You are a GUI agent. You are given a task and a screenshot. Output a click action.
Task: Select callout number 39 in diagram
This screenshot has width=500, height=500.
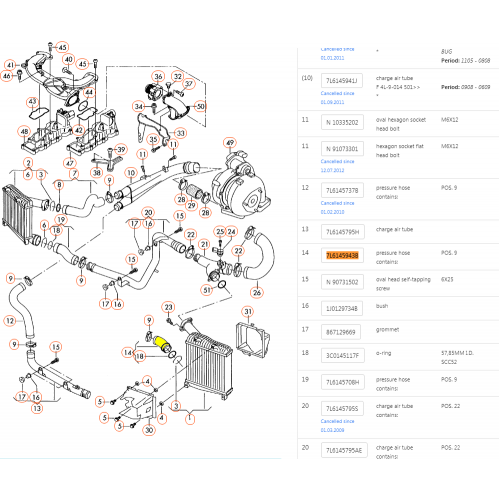coord(121,149)
